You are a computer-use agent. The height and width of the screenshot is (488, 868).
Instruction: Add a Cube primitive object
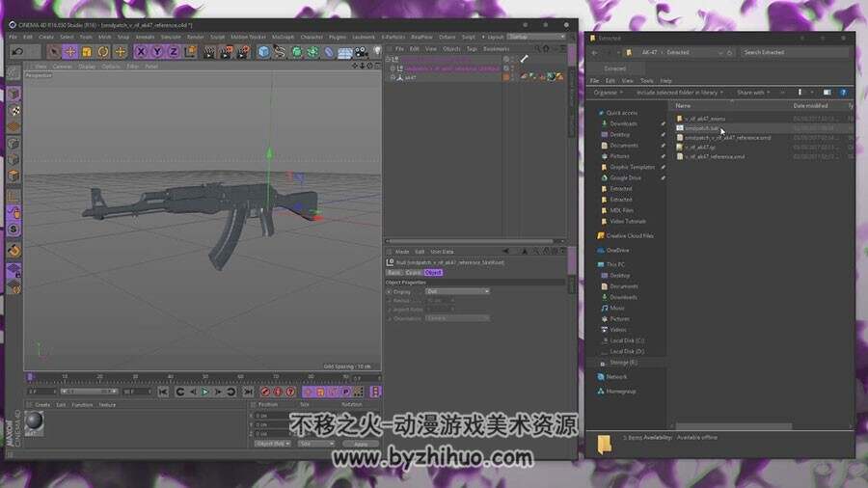tap(263, 51)
